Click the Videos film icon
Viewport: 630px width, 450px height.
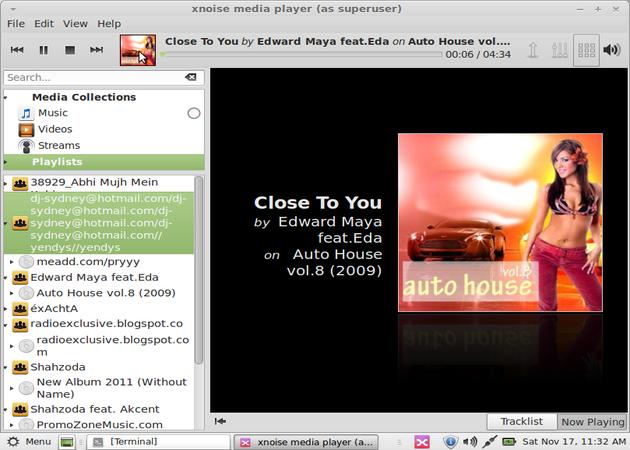[x=26, y=130]
